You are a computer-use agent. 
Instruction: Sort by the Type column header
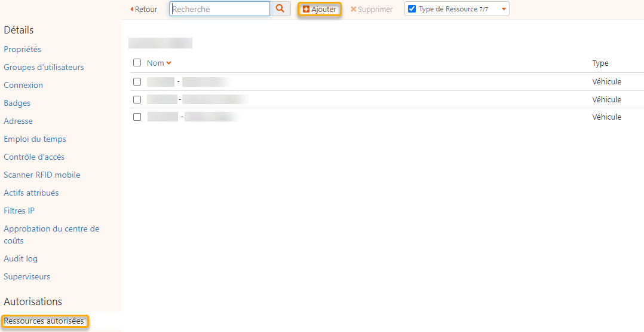click(600, 63)
